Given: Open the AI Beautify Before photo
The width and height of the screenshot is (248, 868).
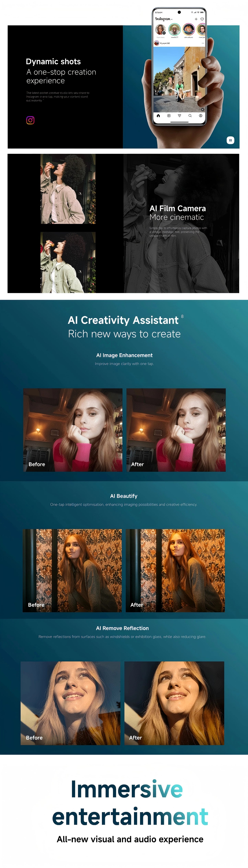Looking at the screenshot, I should [72, 570].
